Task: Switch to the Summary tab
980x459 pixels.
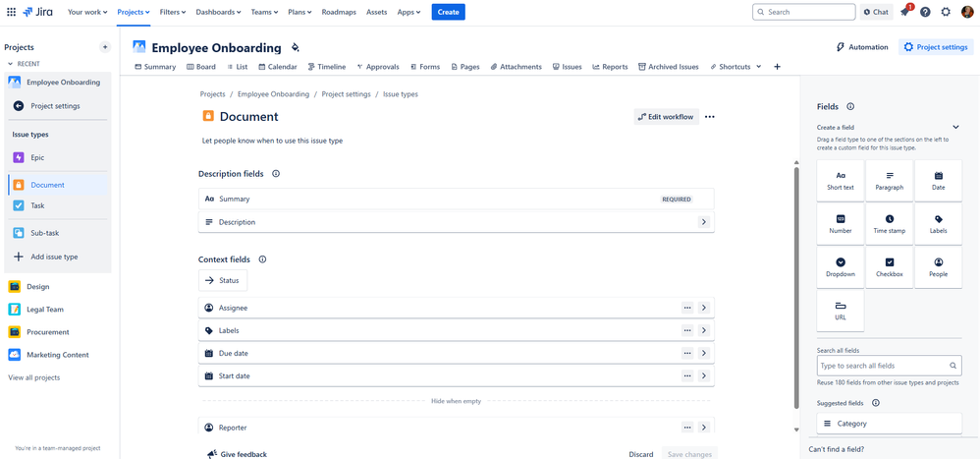Action: point(155,66)
